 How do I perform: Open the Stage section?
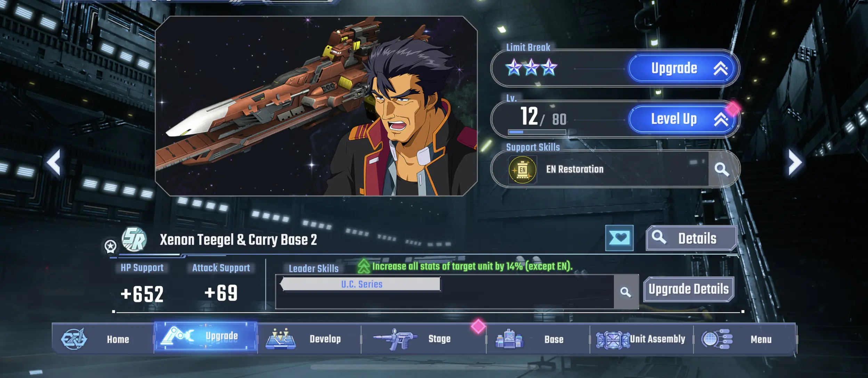tap(423, 339)
